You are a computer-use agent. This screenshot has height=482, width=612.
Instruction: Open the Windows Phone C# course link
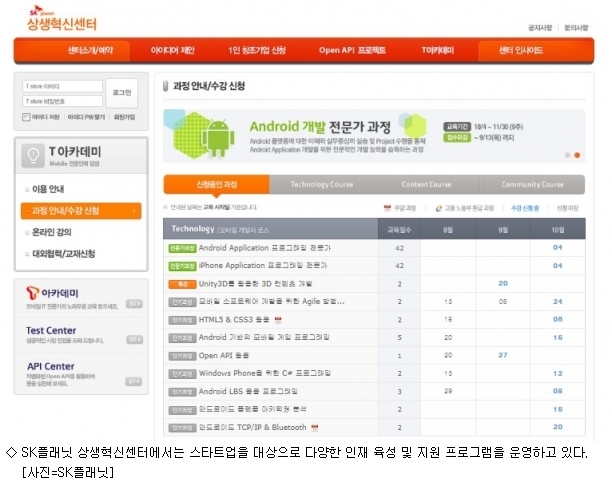click(265, 374)
